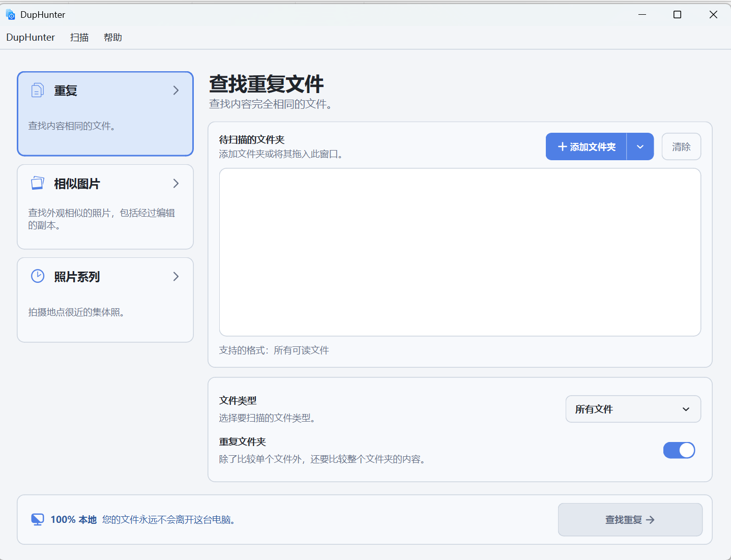731x560 pixels.
Task: Select the 相似图片 mode card title
Action: pyautogui.click(x=77, y=184)
